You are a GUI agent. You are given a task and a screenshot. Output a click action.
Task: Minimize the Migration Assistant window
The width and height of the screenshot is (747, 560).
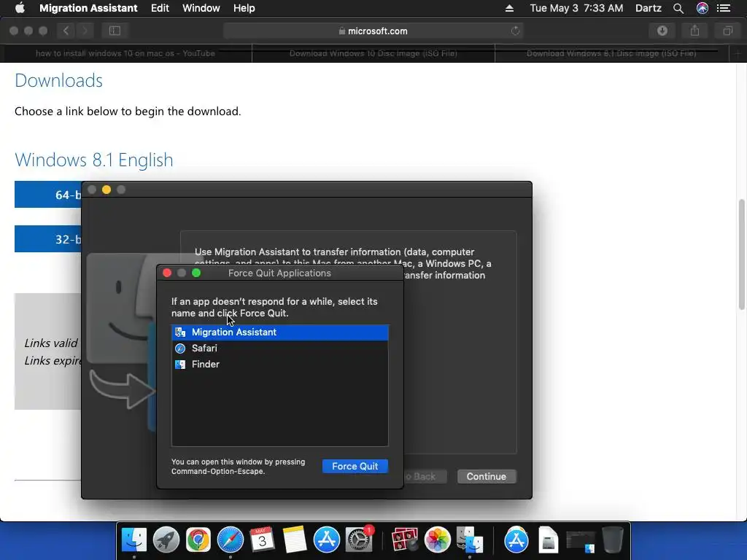pos(107,190)
